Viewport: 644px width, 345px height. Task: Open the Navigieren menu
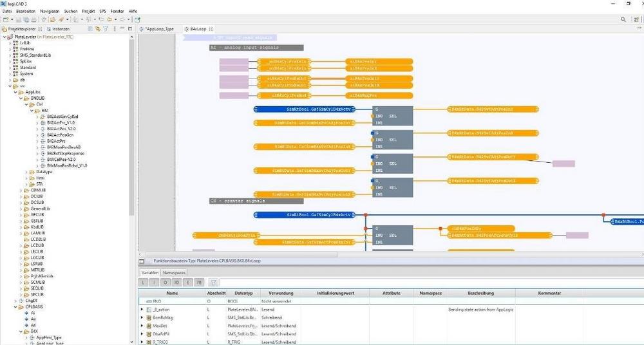pyautogui.click(x=50, y=11)
